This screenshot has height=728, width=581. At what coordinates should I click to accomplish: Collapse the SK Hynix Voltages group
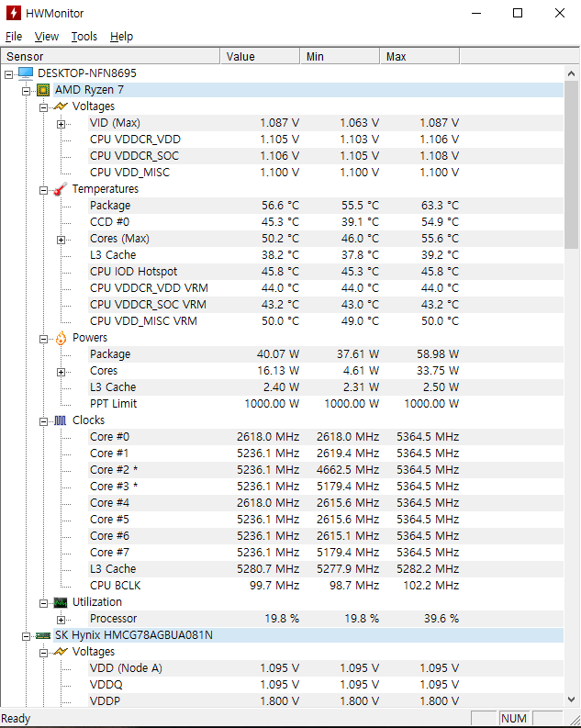44,654
